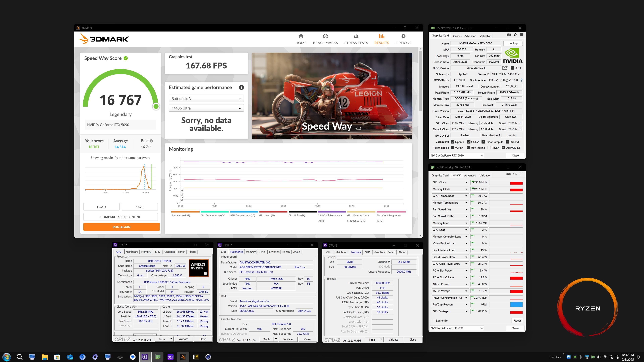644x362 pixels.
Task: Click the volume speaker icon in system tray
Action: 599,357
